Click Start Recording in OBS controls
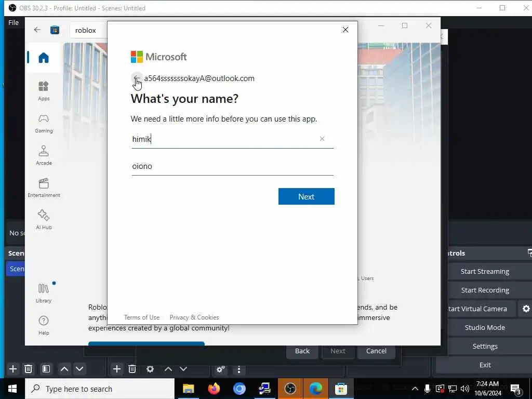 [x=485, y=290]
